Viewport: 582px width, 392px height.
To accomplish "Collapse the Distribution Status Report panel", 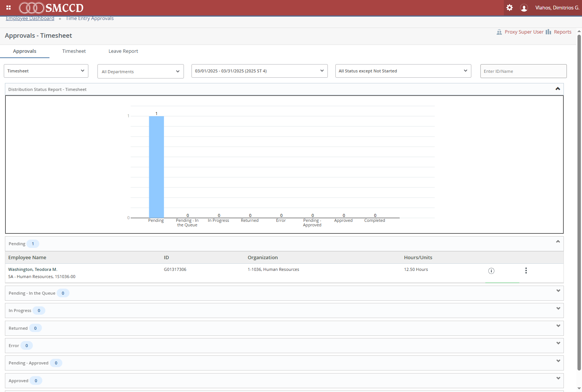I will tap(557, 89).
